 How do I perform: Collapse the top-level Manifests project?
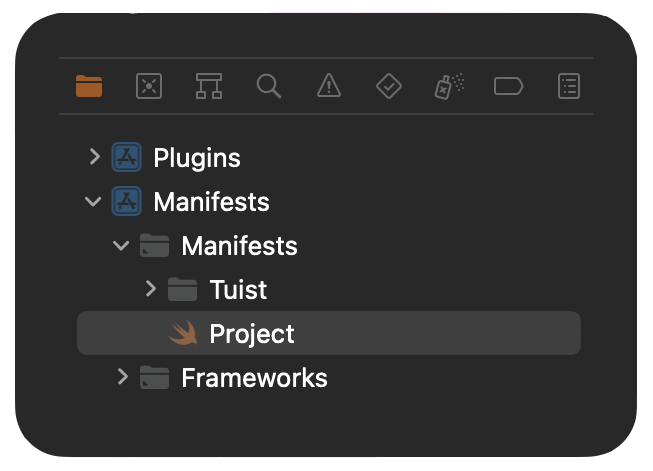click(x=94, y=202)
